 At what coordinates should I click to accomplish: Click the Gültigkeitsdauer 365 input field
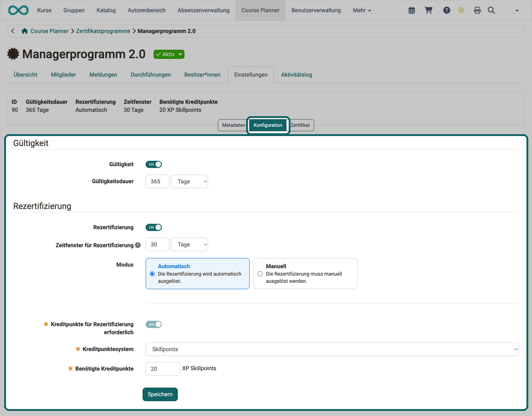pos(157,181)
